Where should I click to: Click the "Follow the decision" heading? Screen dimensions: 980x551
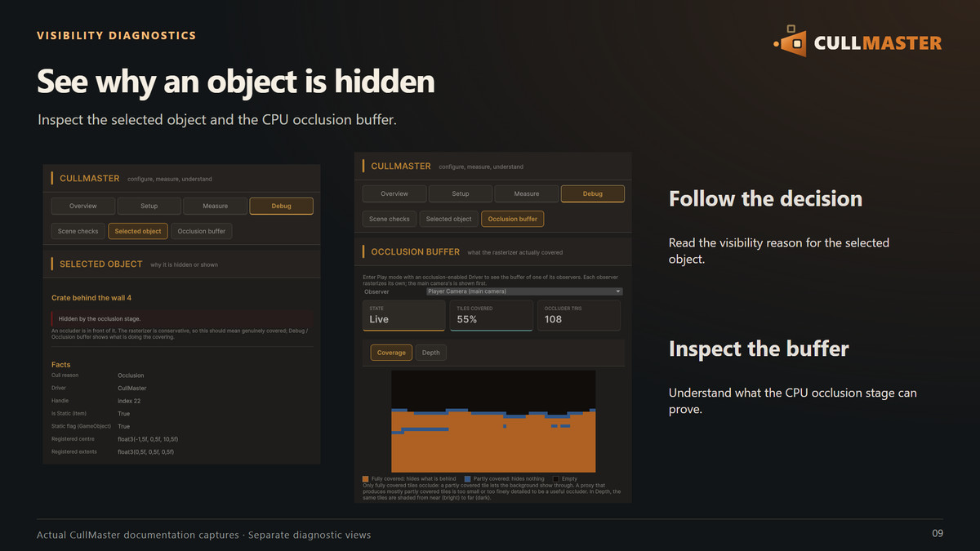(x=765, y=198)
